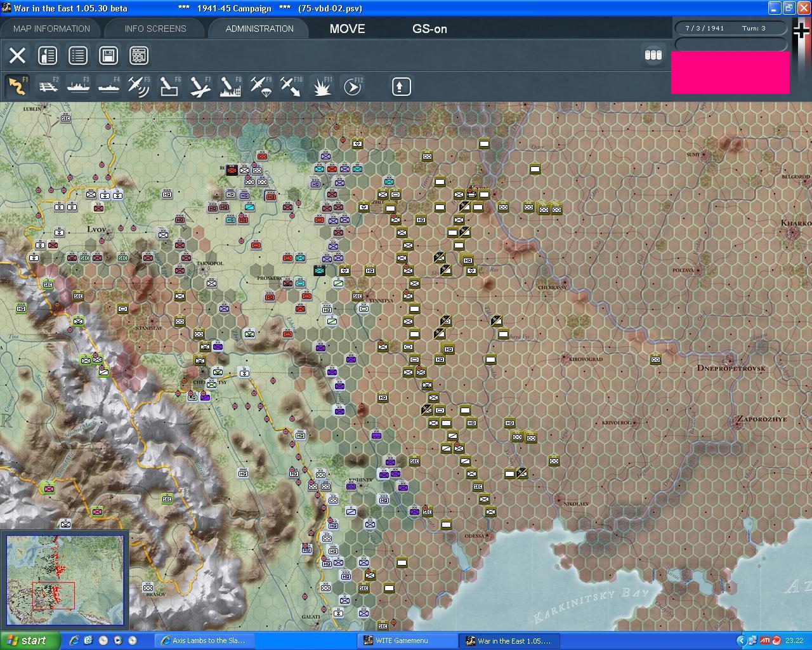Switch to Axis Lambs to the Sla... taskbar window

(x=205, y=640)
